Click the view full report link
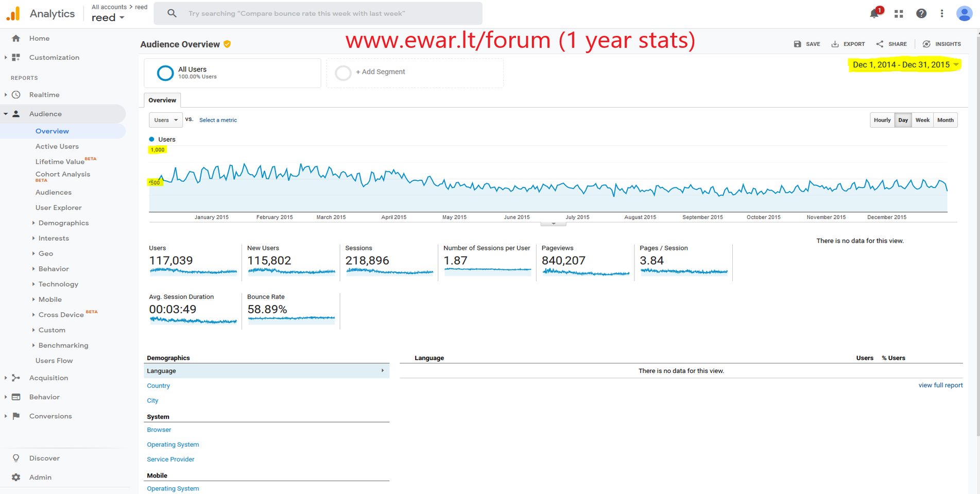This screenshot has height=494, width=980. pyautogui.click(x=940, y=385)
